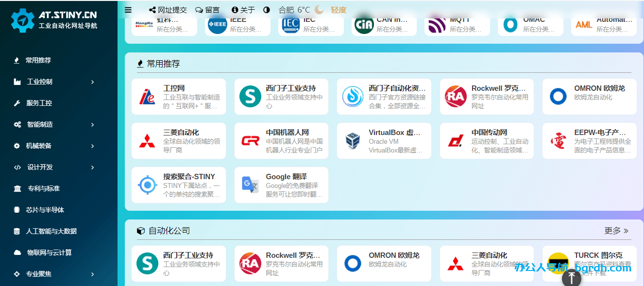Click 更多 link in 自动化公司 section
The height and width of the screenshot is (286, 644).
coord(616,231)
